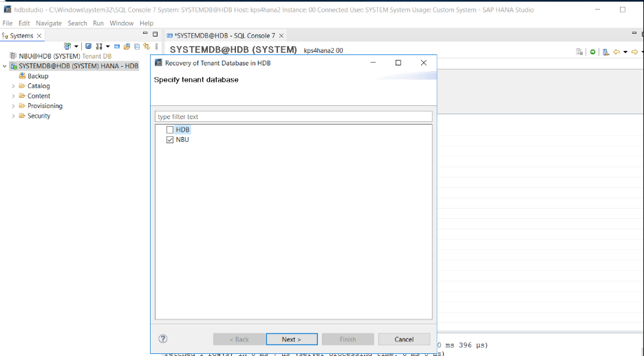Click the Add System icon in Systems toolbar

tap(67, 46)
